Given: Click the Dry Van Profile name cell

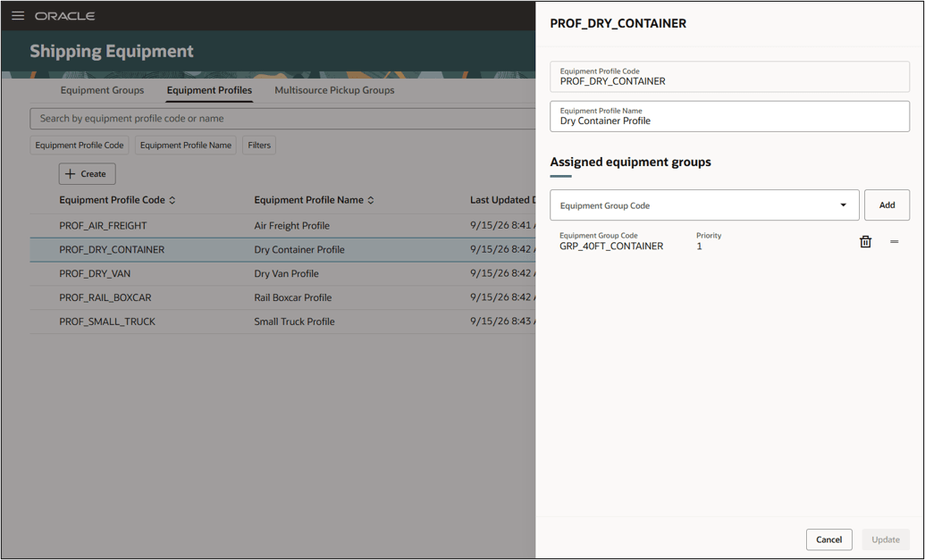Looking at the screenshot, I should tap(286, 273).
